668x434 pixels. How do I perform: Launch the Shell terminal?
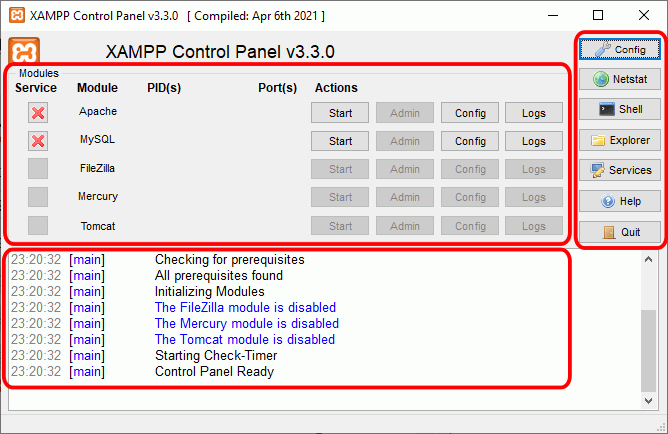coord(620,109)
